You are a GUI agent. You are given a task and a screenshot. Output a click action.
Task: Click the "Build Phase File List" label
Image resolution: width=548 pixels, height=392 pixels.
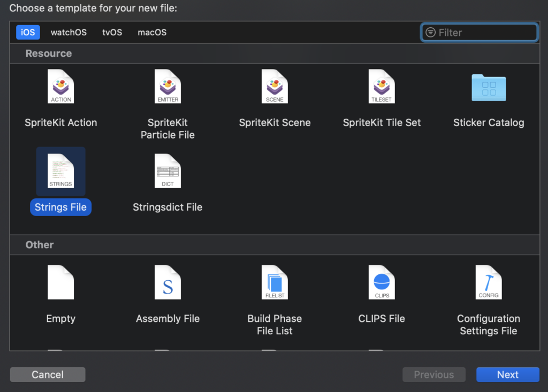click(x=275, y=325)
